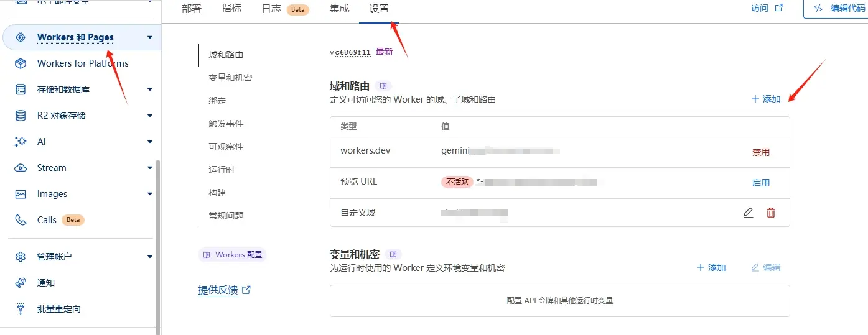
Task: Click the Stream cloud icon
Action: coord(21,168)
